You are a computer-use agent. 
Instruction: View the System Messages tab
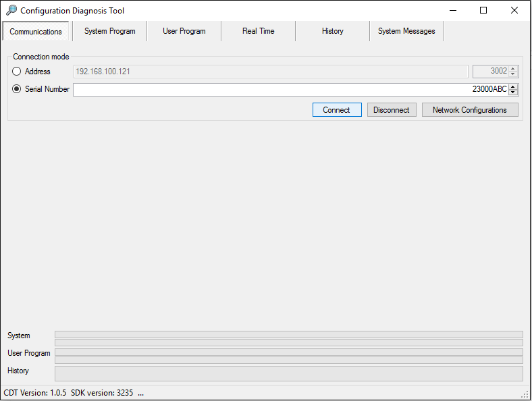(x=406, y=31)
